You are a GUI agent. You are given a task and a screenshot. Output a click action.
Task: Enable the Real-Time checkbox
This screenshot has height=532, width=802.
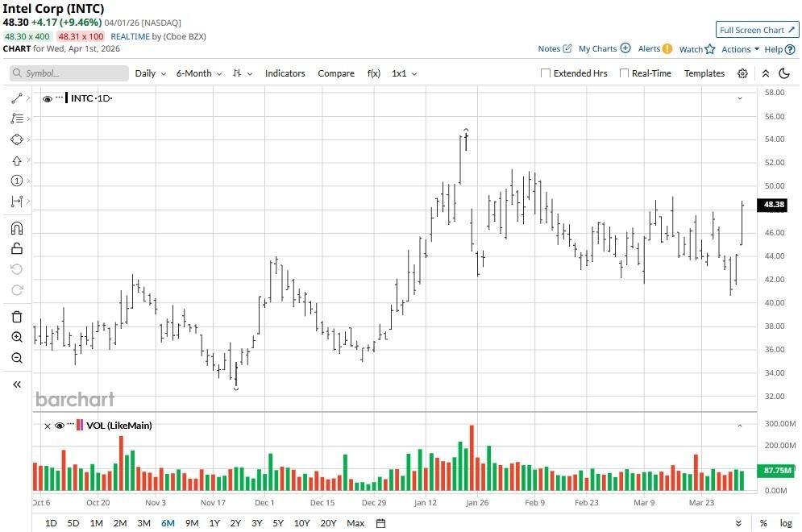pos(624,73)
